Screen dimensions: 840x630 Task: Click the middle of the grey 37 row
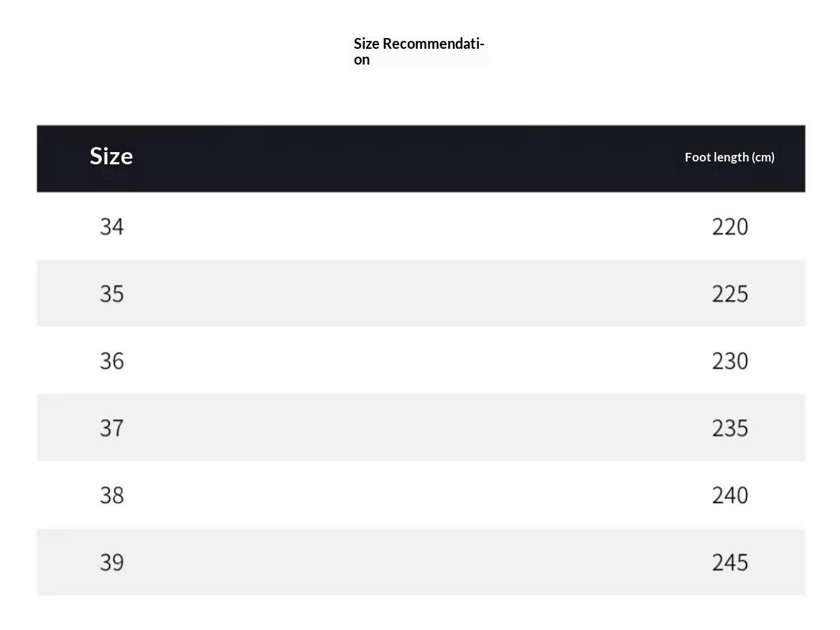[421, 428]
